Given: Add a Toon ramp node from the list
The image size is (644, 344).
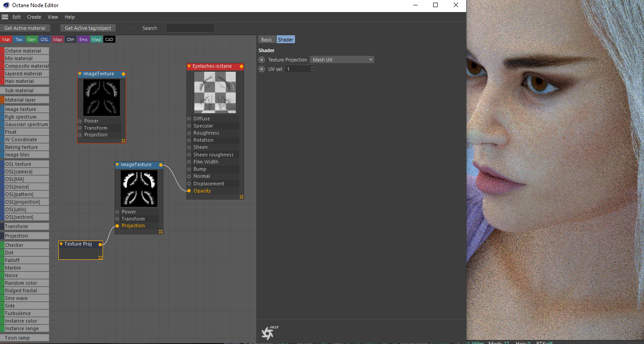Looking at the screenshot, I should [x=25, y=338].
